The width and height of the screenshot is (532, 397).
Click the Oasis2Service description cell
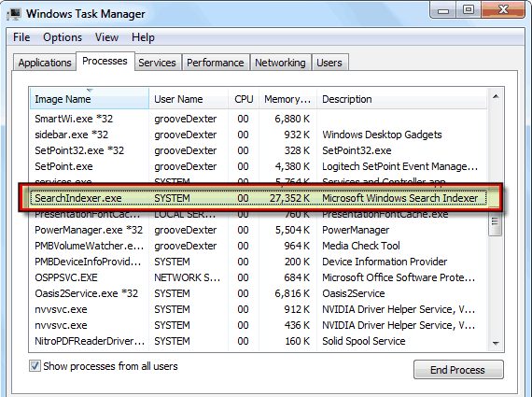pyautogui.click(x=353, y=293)
